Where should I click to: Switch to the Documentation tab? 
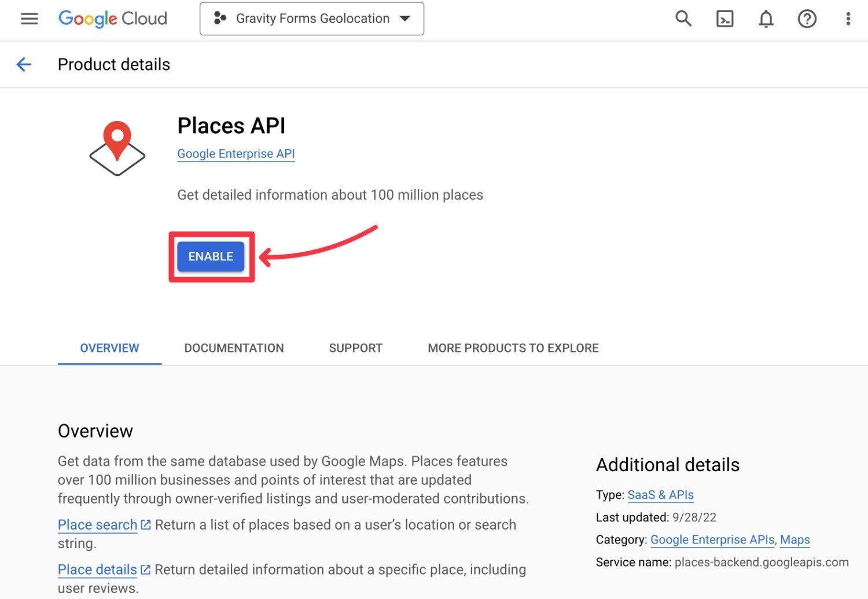234,348
